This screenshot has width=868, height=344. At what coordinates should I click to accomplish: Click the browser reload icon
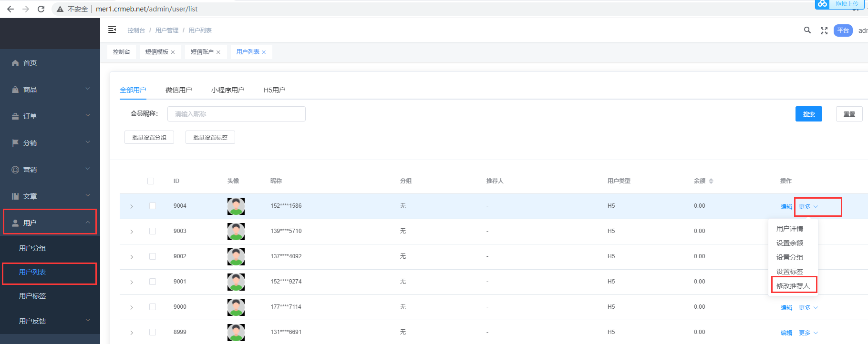[x=41, y=9]
